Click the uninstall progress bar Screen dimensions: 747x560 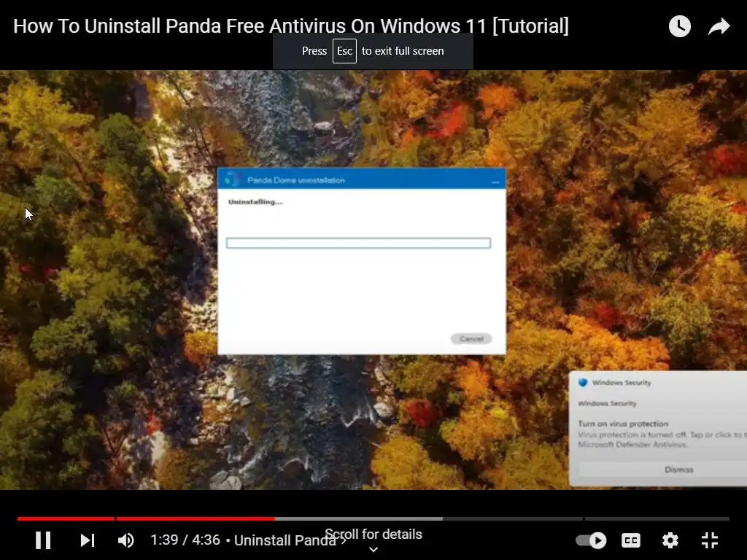358,244
